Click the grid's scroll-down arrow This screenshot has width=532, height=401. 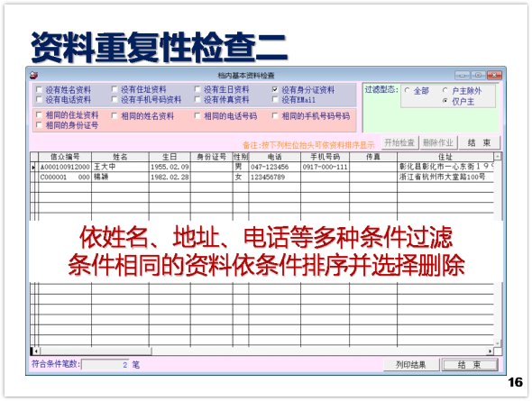pyautogui.click(x=498, y=343)
